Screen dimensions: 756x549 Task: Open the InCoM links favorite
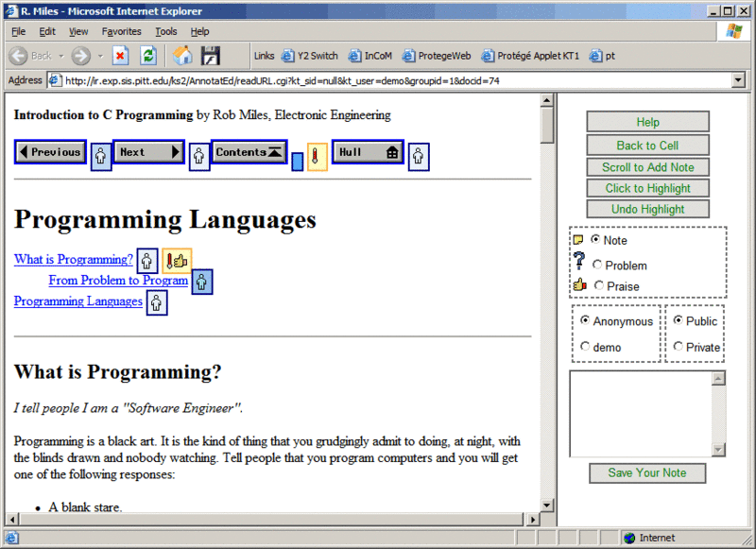pos(369,56)
